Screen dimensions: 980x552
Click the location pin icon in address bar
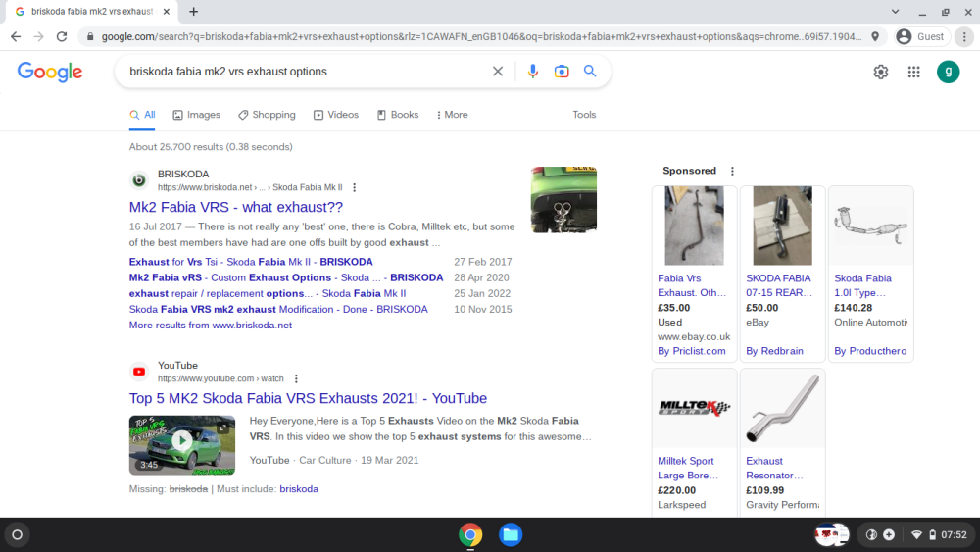(875, 37)
